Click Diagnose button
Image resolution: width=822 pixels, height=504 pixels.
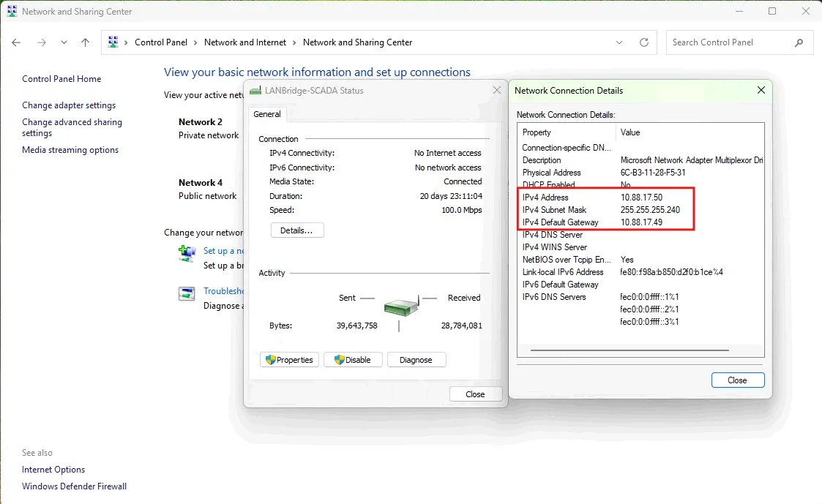[416, 360]
